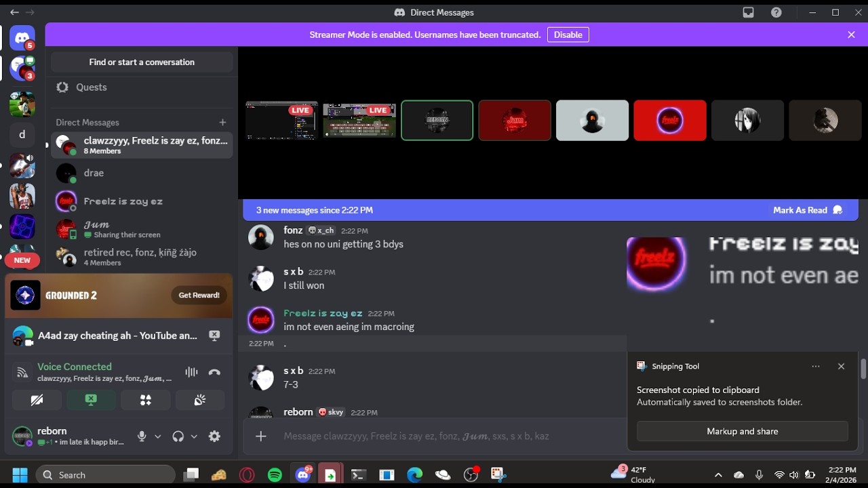Open reborn user profile avatar at bottom

(22, 436)
